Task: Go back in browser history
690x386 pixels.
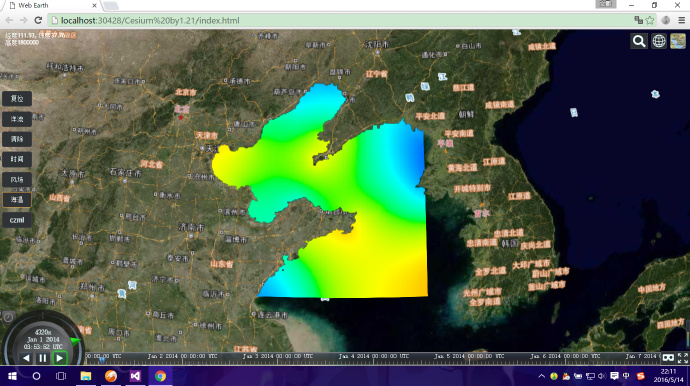Action: (x=9, y=20)
